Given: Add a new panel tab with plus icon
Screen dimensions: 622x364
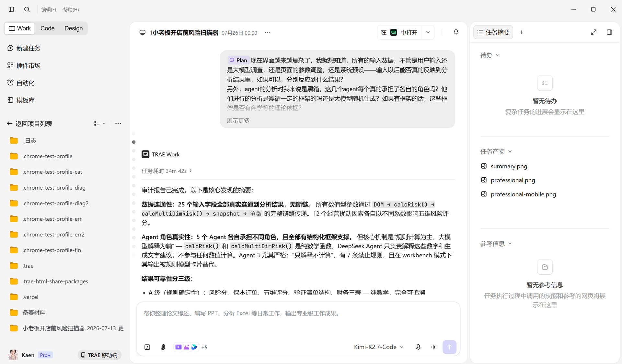Looking at the screenshot, I should (x=522, y=32).
